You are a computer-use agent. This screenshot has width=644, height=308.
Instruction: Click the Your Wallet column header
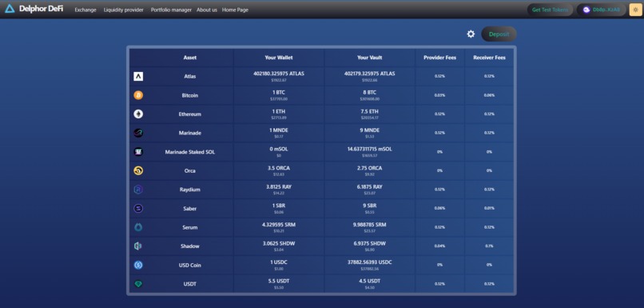point(279,58)
